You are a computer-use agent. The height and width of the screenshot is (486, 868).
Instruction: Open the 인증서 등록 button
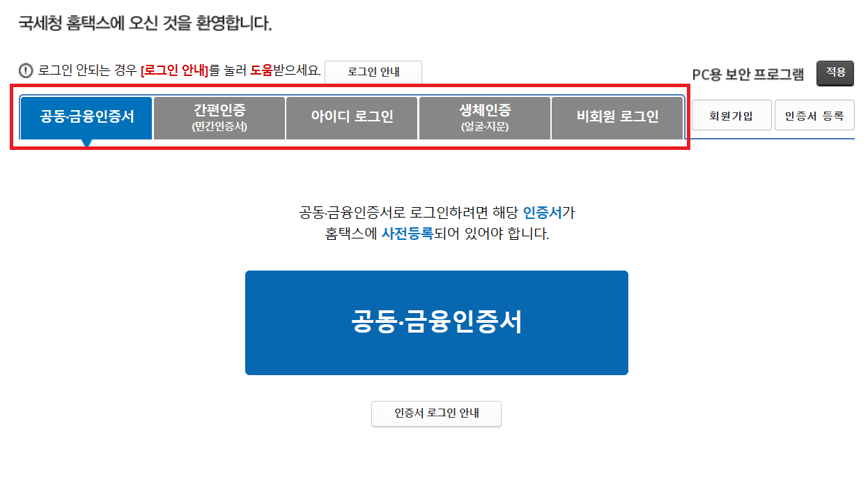pos(814,116)
